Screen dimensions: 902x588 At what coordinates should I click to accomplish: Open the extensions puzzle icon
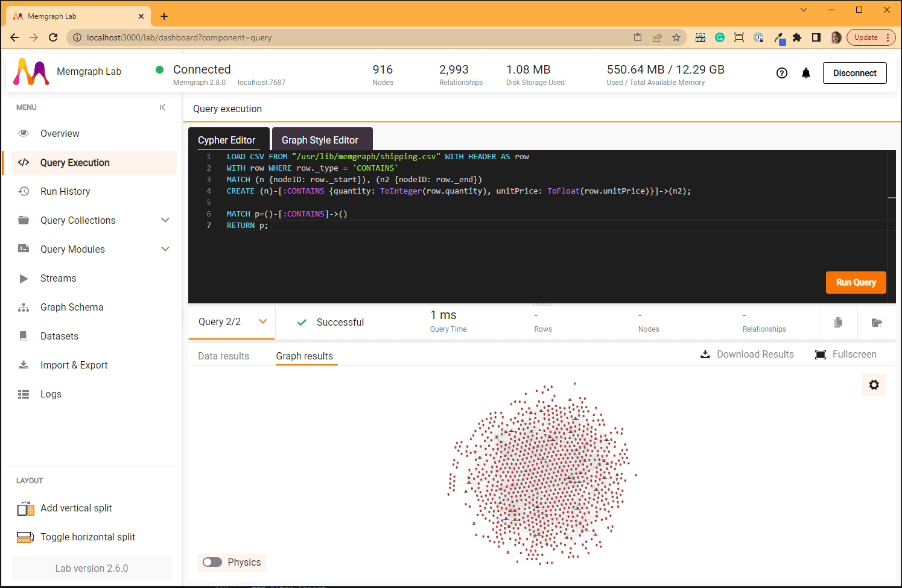click(797, 37)
